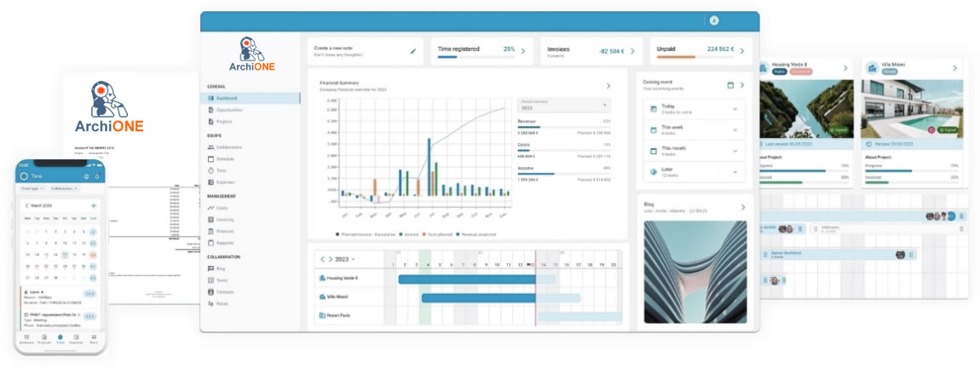This screenshot has width=980, height=369.
Task: Open Schedule from the sidebar
Action: [227, 159]
